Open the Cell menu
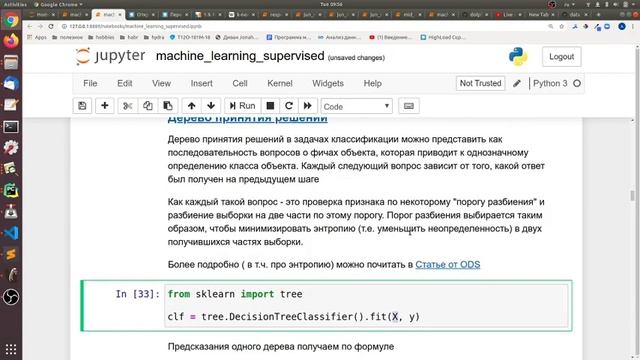The image size is (640, 360). tap(240, 83)
